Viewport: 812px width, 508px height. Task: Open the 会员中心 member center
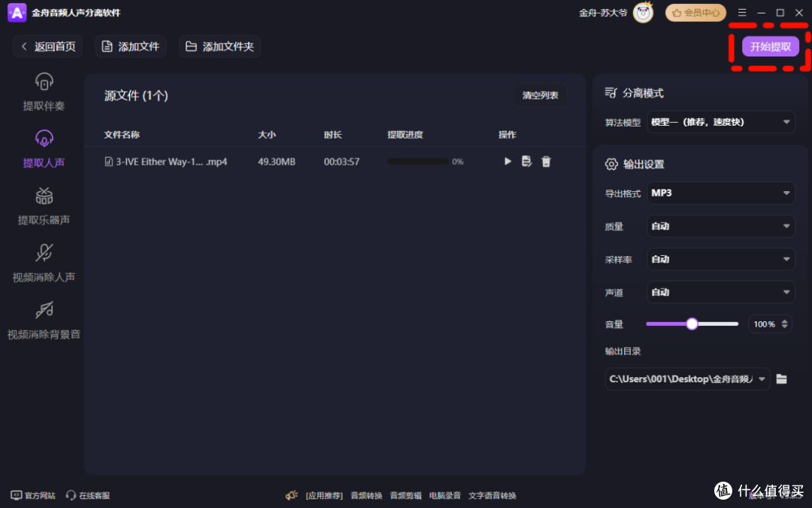coord(695,13)
